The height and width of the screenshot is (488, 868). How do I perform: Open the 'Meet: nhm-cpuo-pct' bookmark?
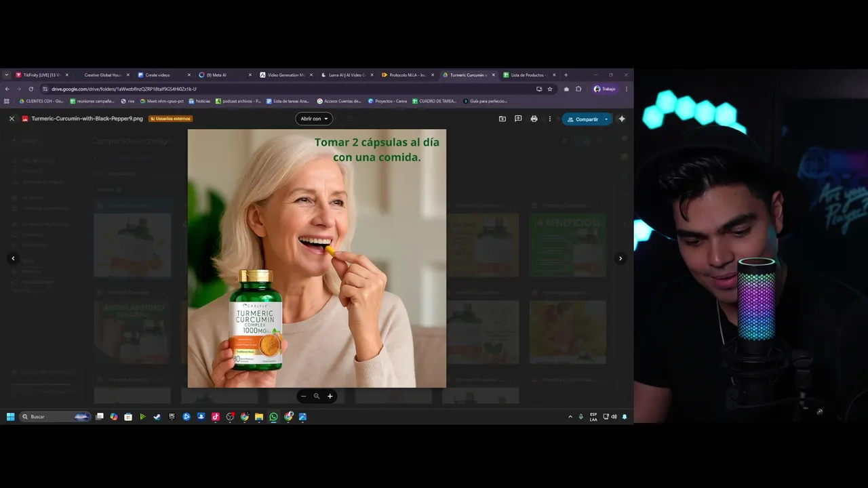point(162,101)
